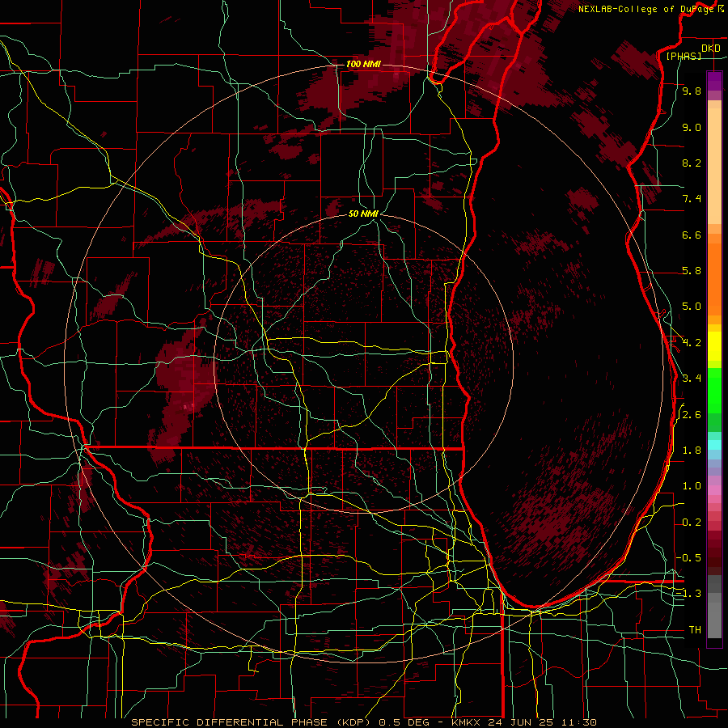Screen dimensions: 728x728
Task: Click the 1.8 value on the color scale
Action: [692, 451]
